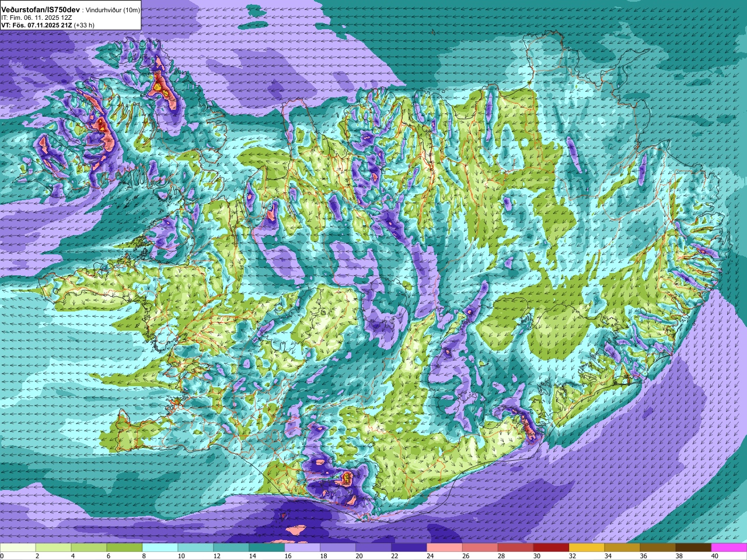Click the legend swatch between 20 and 22

tap(374, 548)
